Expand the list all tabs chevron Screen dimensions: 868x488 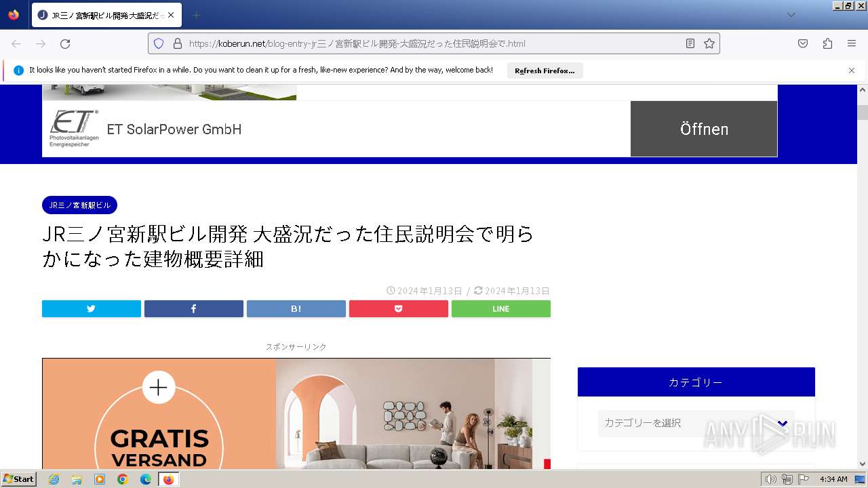(791, 15)
